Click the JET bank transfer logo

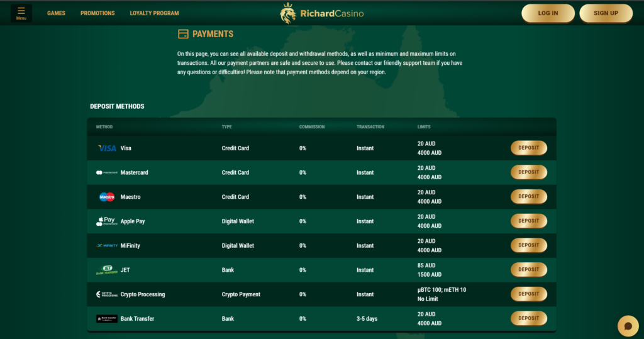(x=107, y=270)
